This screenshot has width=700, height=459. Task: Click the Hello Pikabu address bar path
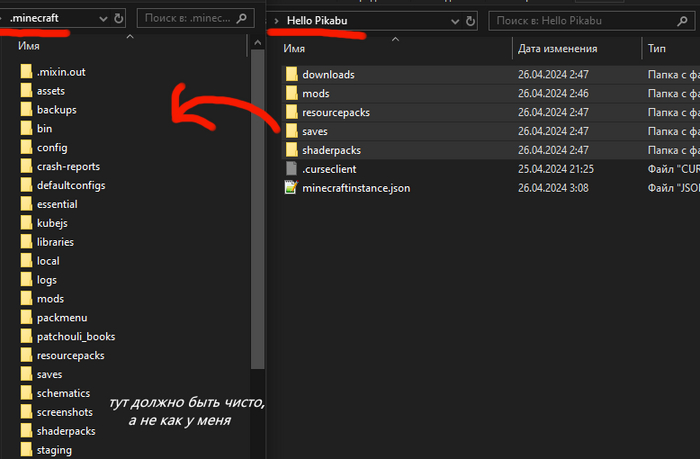click(317, 21)
